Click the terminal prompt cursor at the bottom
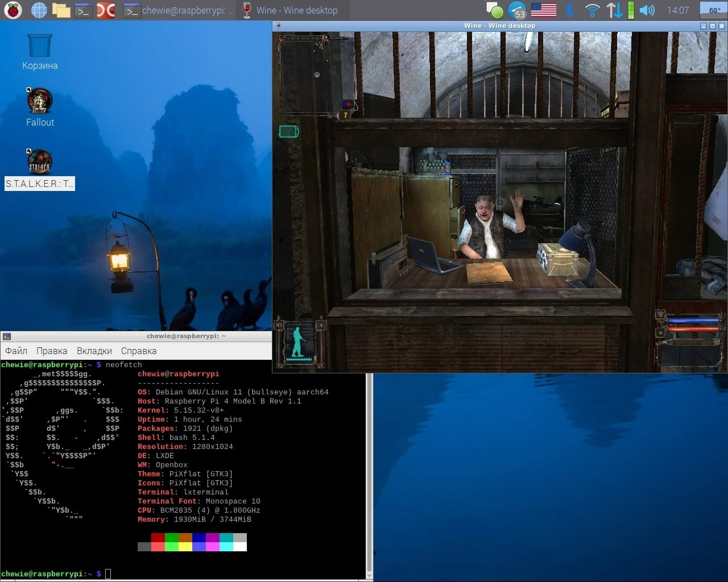Image resolution: width=728 pixels, height=582 pixels. pyautogui.click(x=108, y=574)
